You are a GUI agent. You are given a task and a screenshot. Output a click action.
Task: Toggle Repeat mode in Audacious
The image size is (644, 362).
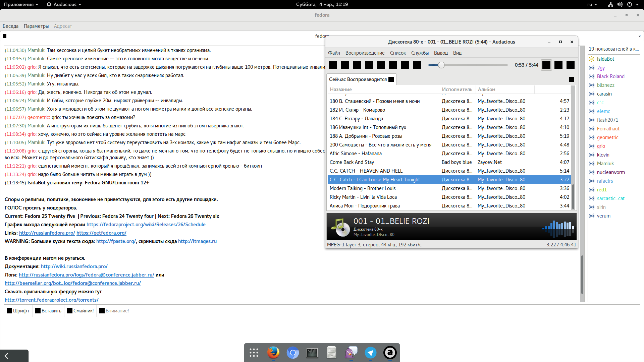(546, 65)
